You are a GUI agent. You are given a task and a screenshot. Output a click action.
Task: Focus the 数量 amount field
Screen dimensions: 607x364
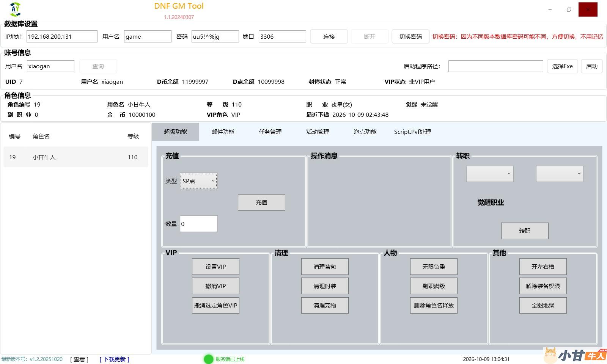pyautogui.click(x=199, y=224)
